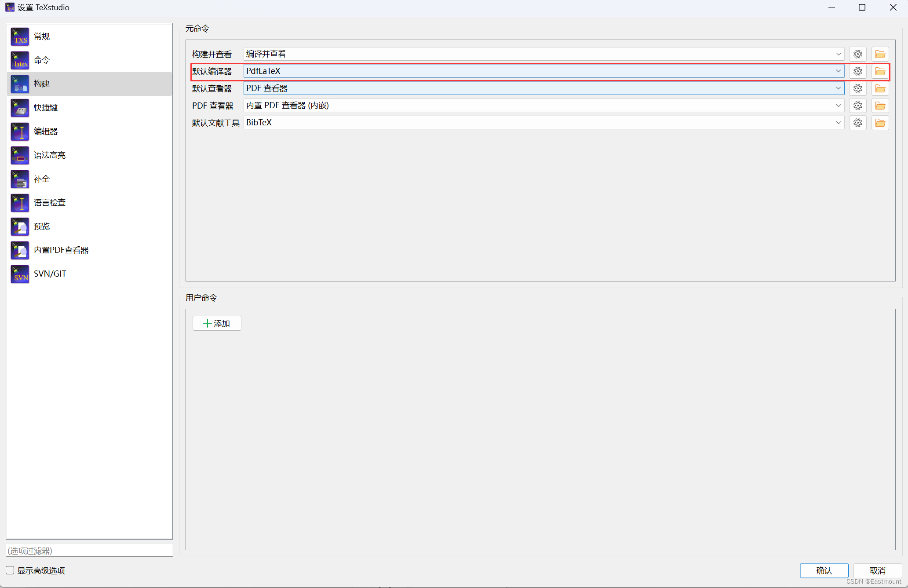The image size is (908, 588).
Task: Configure 默认查看器 with its gear icon
Action: tap(858, 88)
